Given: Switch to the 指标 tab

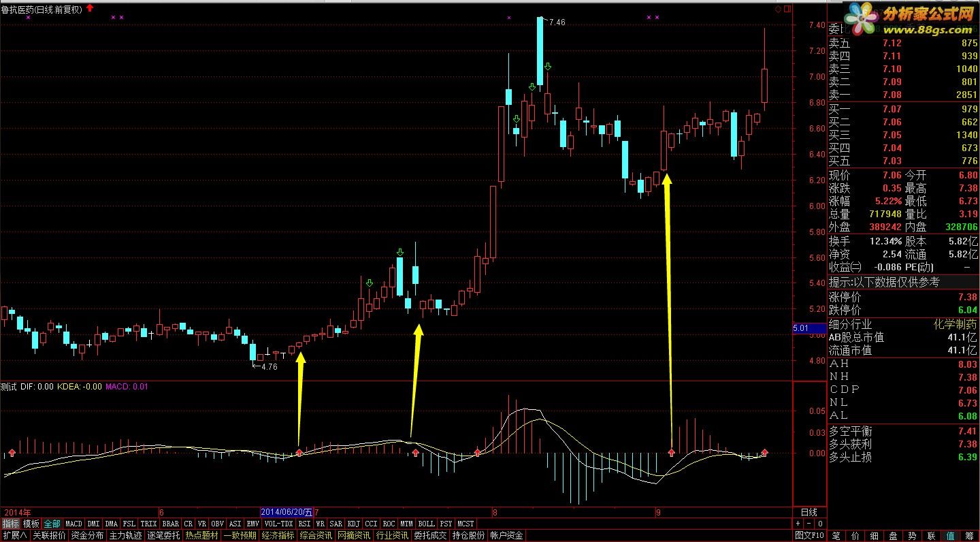Looking at the screenshot, I should coord(10,524).
